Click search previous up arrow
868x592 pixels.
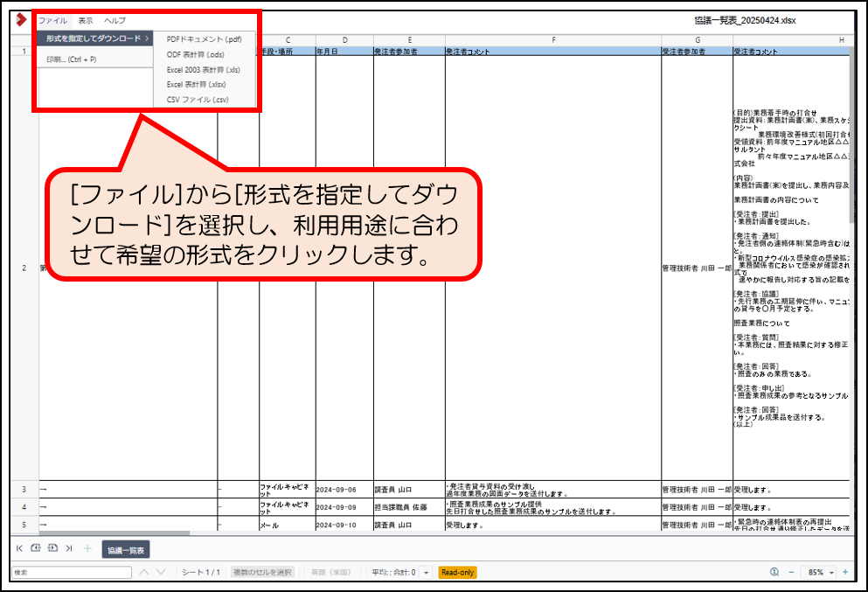[144, 572]
